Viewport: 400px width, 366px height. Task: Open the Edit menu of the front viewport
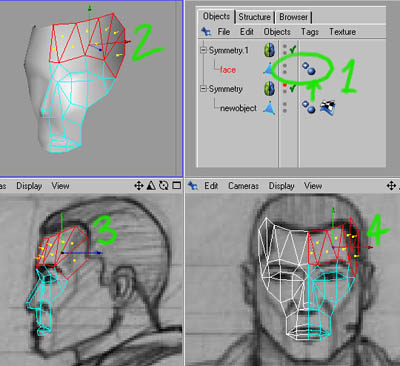(211, 186)
